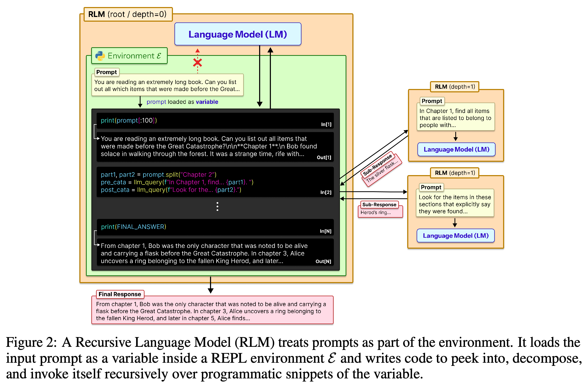The width and height of the screenshot is (588, 387).
Task: Click prompt text 'In Chapter 1, find all items'
Action: click(x=456, y=118)
